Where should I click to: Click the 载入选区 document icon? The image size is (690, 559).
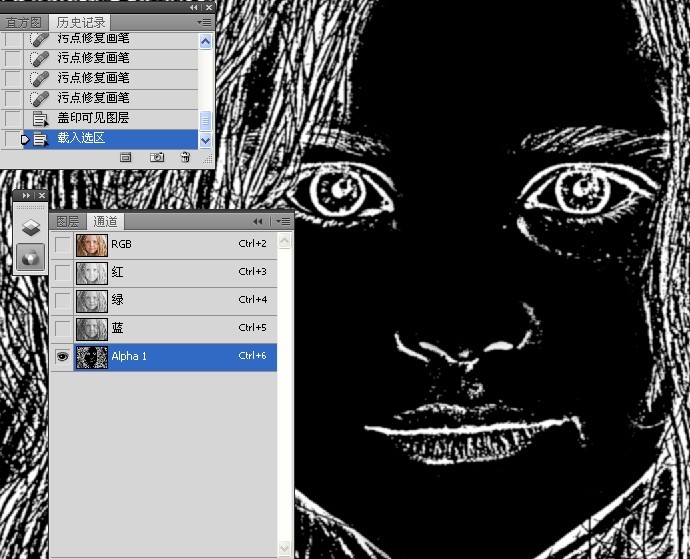point(40,140)
